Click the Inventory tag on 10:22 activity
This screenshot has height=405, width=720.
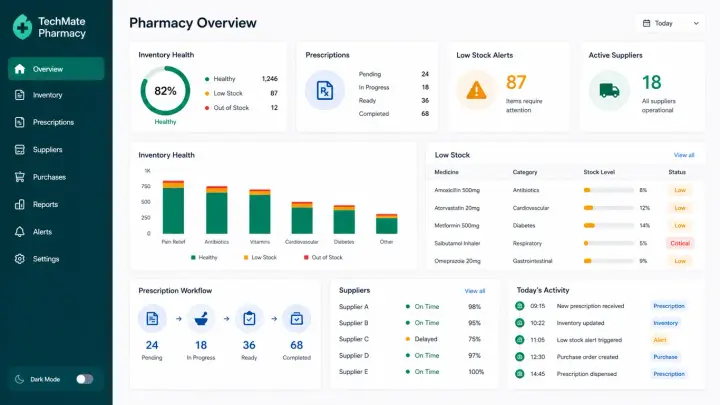tap(665, 323)
